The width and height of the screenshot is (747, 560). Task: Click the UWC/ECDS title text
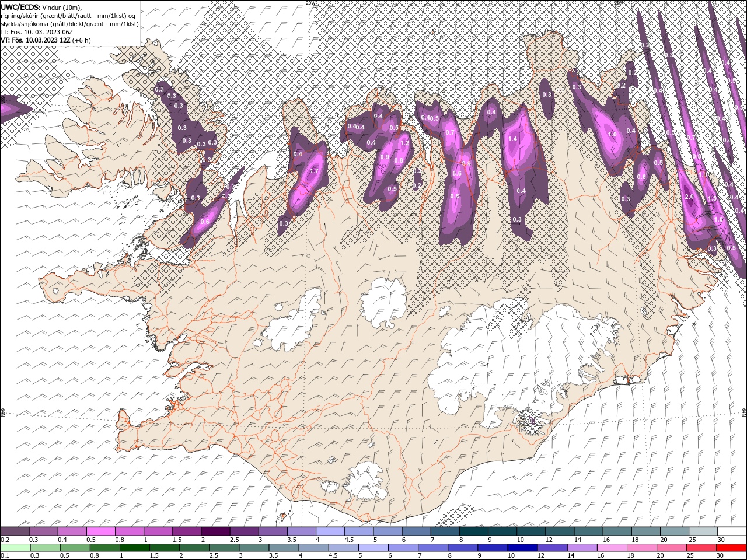click(21, 6)
